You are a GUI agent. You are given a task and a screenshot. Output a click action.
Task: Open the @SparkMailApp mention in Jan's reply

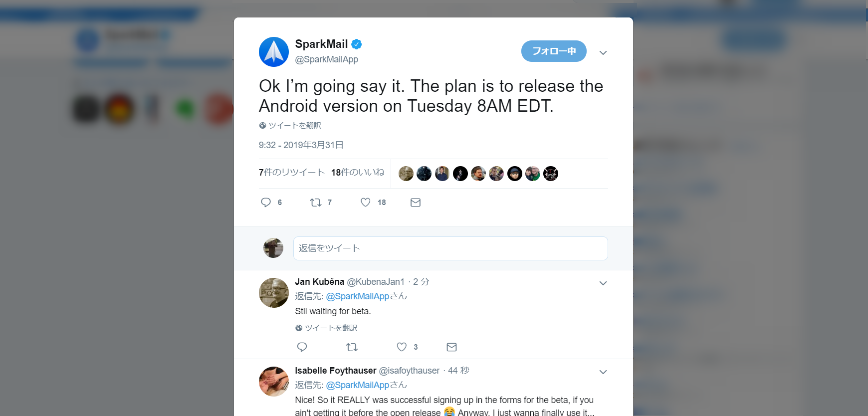(x=357, y=296)
